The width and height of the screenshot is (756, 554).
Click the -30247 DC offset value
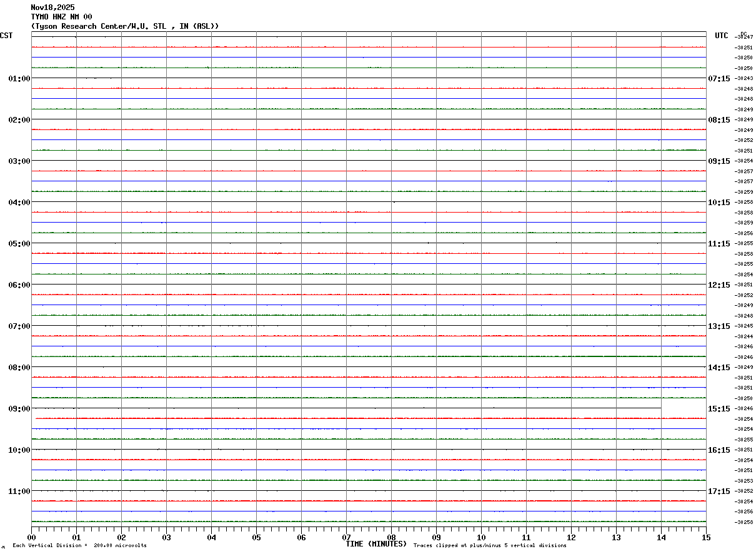(744, 38)
